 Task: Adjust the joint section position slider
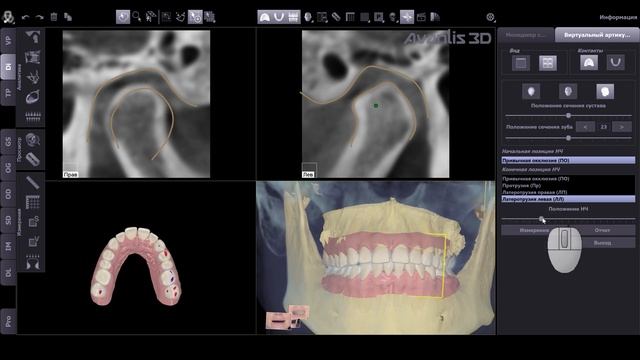(568, 116)
